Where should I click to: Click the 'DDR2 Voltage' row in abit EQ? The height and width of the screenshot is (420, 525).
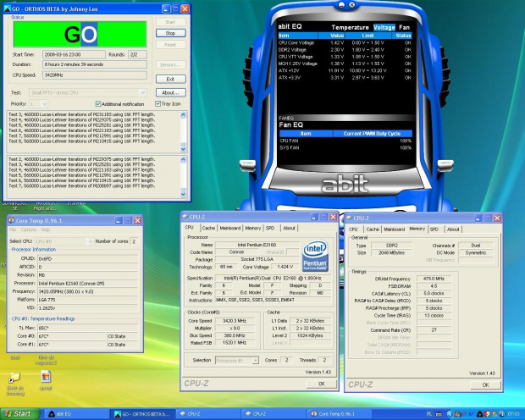[345, 50]
